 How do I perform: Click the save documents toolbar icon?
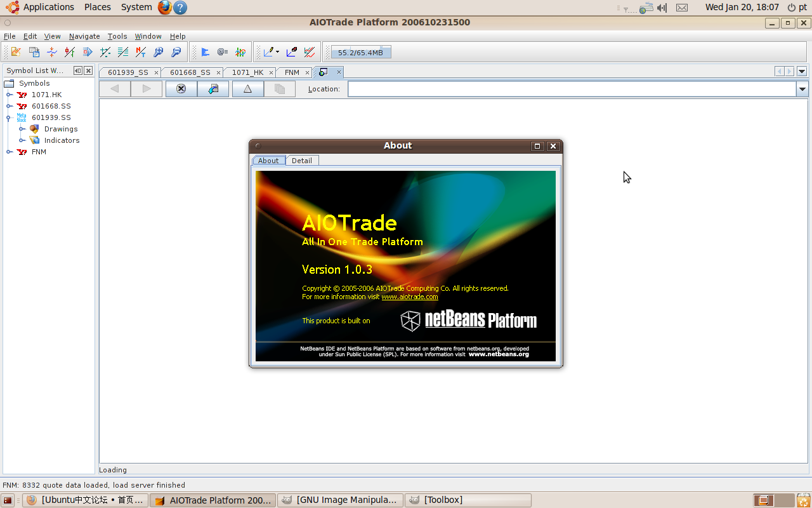[x=34, y=52]
